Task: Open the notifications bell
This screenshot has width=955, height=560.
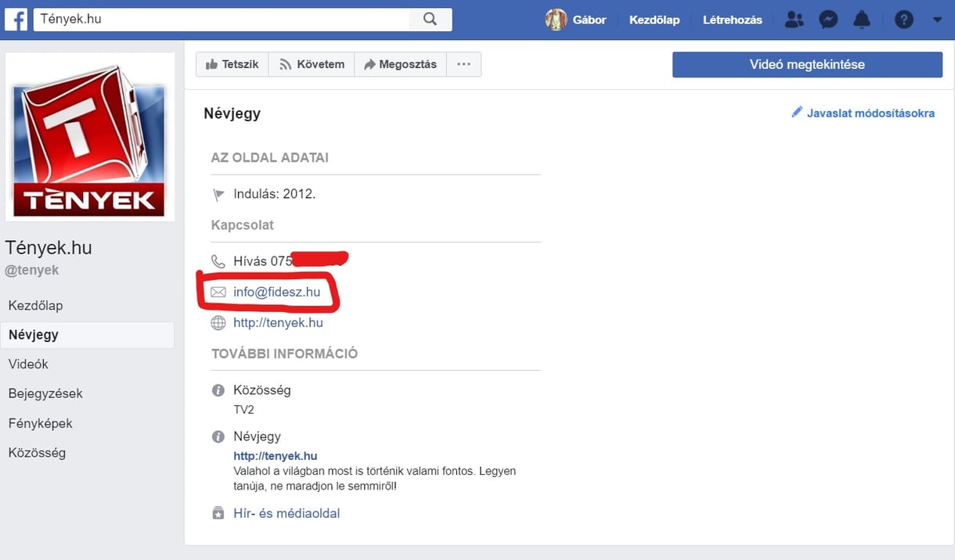Action: (862, 20)
